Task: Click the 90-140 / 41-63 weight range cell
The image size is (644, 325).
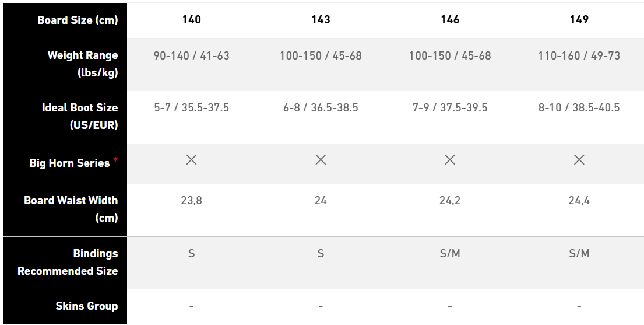Action: 191,56
